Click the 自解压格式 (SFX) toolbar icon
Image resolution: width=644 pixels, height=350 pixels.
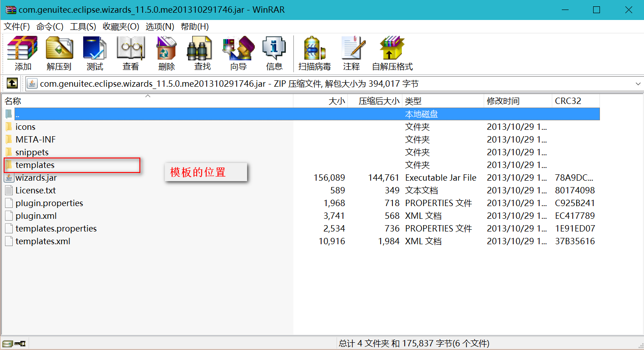[392, 48]
